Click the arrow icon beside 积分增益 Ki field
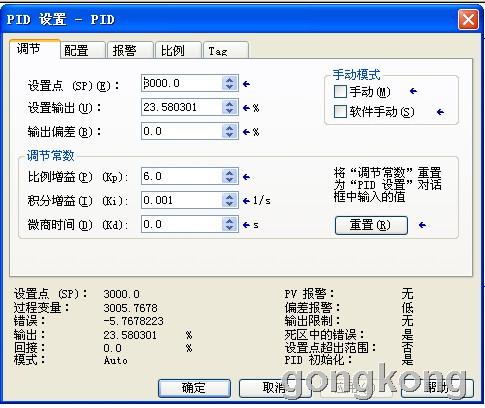This screenshot has width=485, height=408. click(246, 201)
